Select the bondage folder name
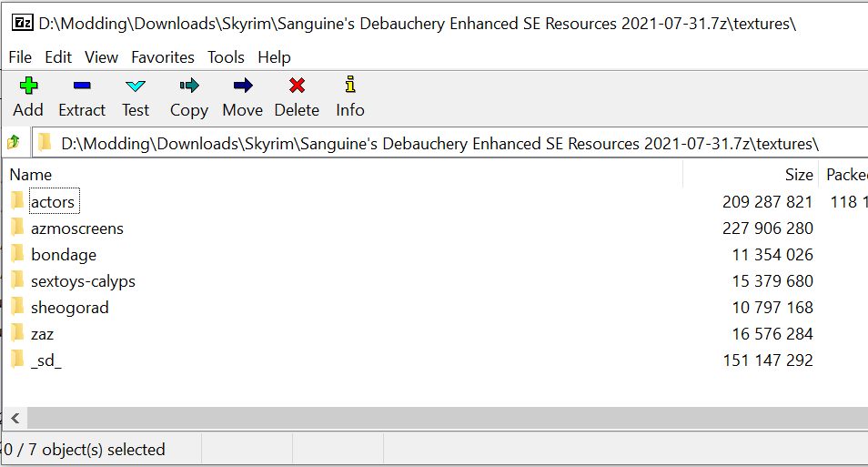The width and height of the screenshot is (868, 467). 64,255
